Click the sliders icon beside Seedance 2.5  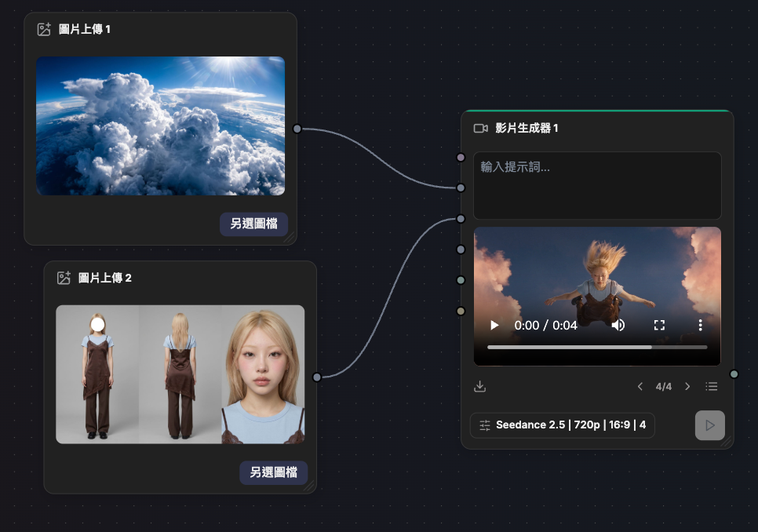tap(485, 425)
